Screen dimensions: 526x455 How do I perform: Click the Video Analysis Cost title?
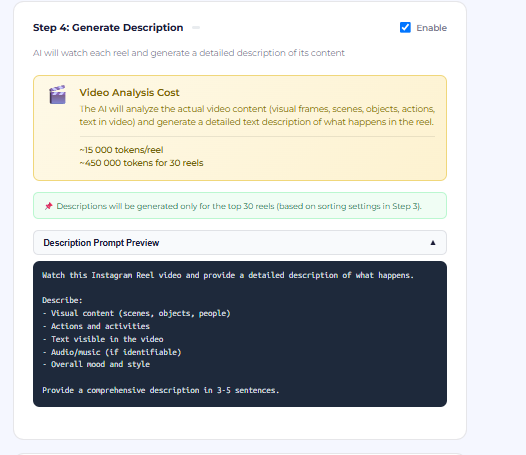129,93
